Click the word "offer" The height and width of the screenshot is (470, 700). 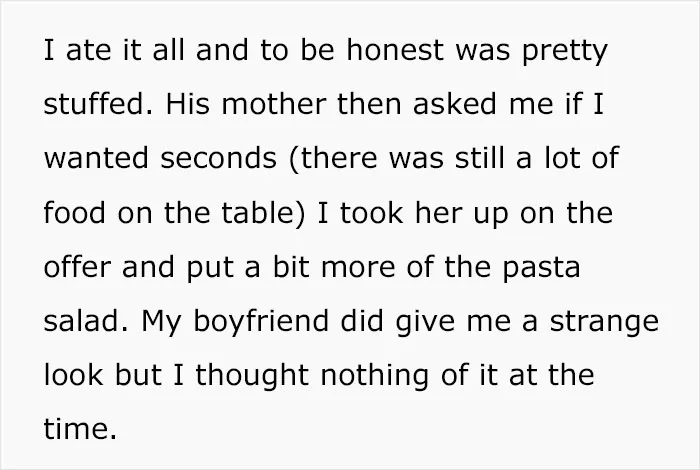[76, 266]
